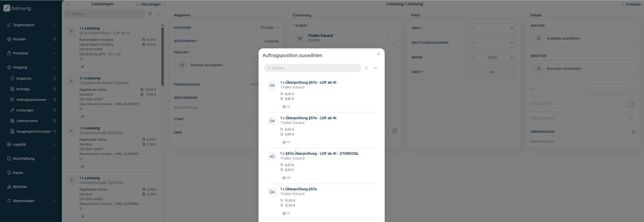This screenshot has width=644, height=222.
Task: Collapse the Vorgang menu section
Action: [55, 68]
